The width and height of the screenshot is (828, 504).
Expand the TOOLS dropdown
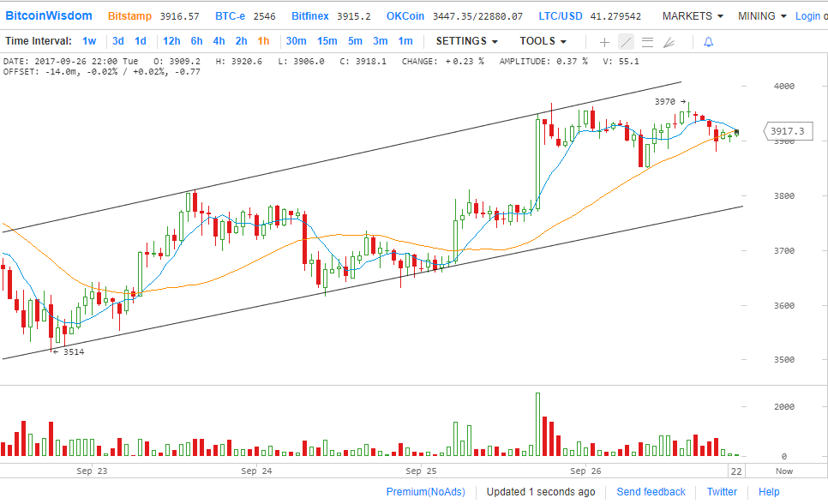(543, 41)
